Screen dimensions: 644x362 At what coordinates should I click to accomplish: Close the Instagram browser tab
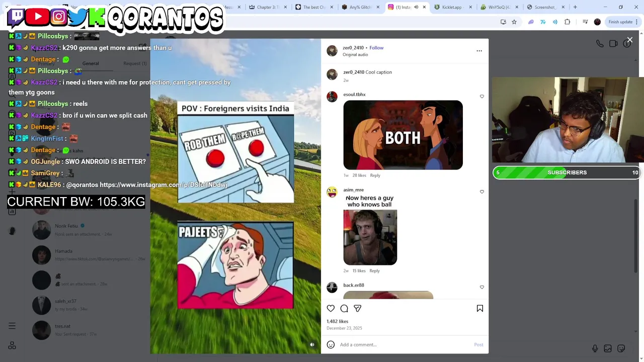(x=424, y=7)
